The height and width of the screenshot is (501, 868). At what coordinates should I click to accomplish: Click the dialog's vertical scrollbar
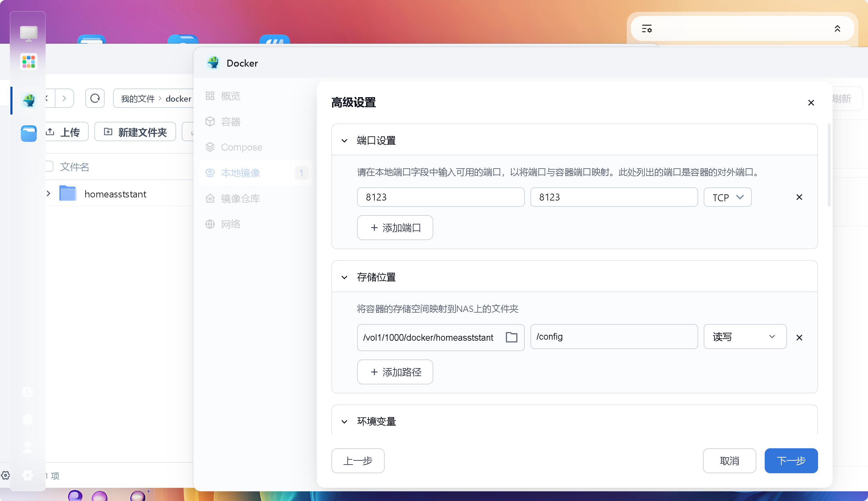click(x=829, y=165)
